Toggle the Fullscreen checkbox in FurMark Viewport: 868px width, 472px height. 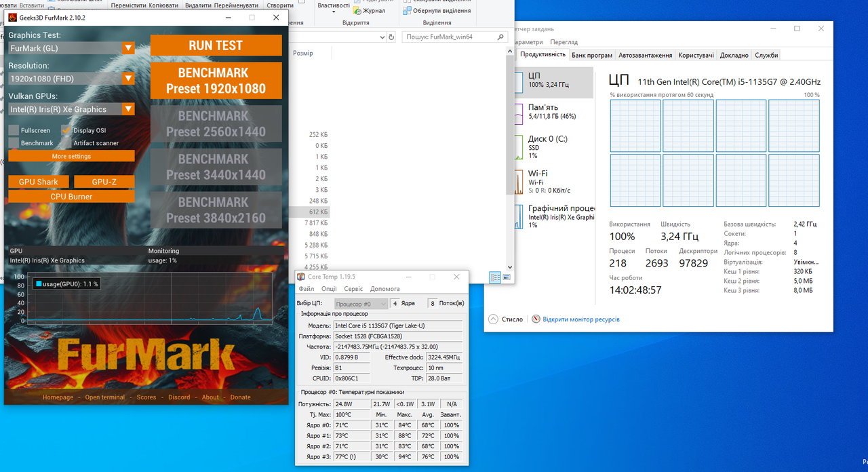pos(14,130)
